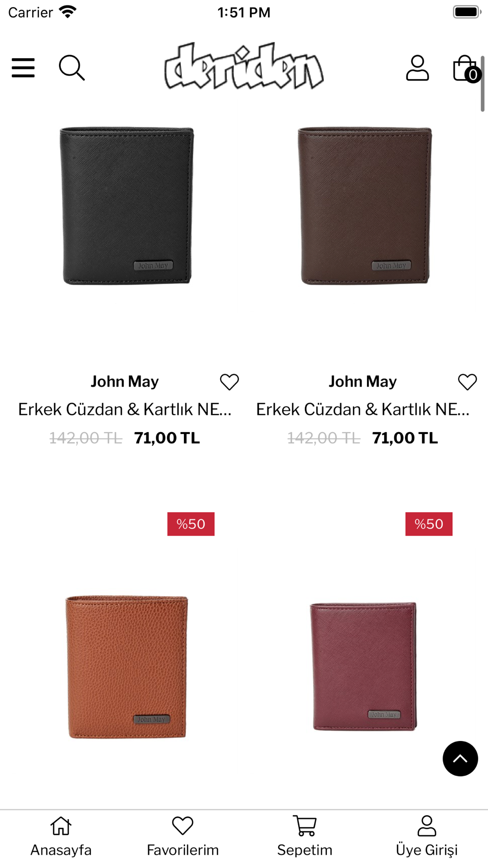Open the Üye Girişi tab
The height and width of the screenshot is (868, 488).
pos(427,837)
